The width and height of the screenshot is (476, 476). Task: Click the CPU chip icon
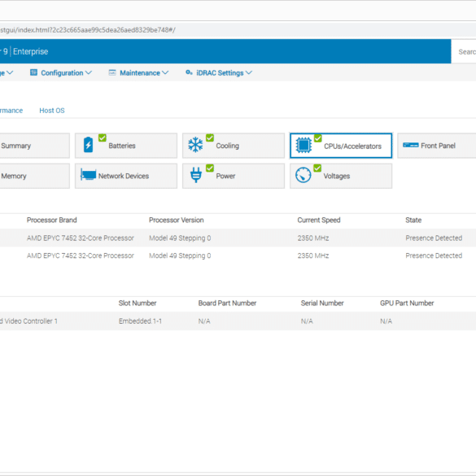click(x=304, y=146)
